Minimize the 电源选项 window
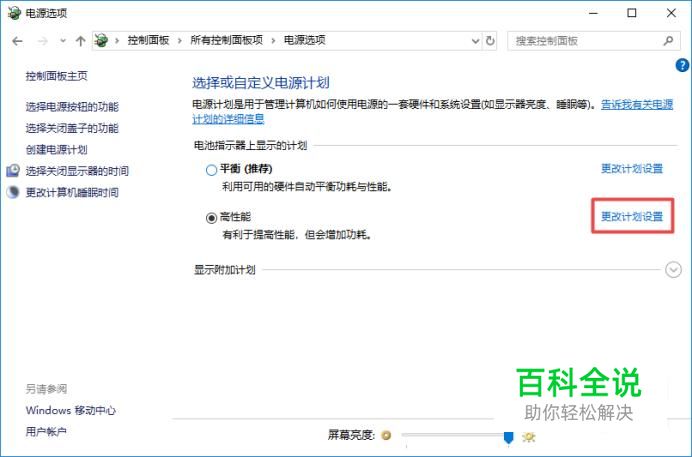692x457 pixels. (593, 13)
